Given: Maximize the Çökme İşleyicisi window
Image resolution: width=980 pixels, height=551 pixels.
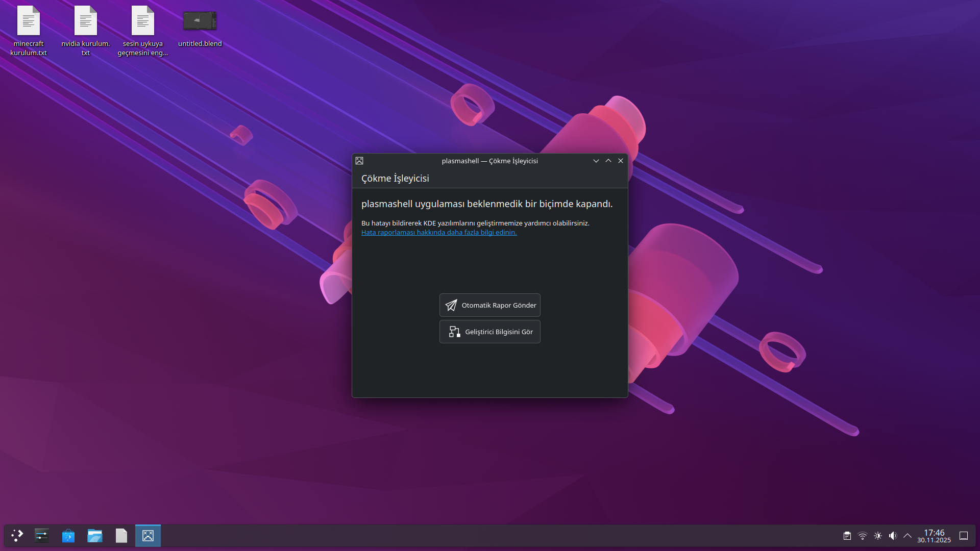Looking at the screenshot, I should tap(608, 161).
